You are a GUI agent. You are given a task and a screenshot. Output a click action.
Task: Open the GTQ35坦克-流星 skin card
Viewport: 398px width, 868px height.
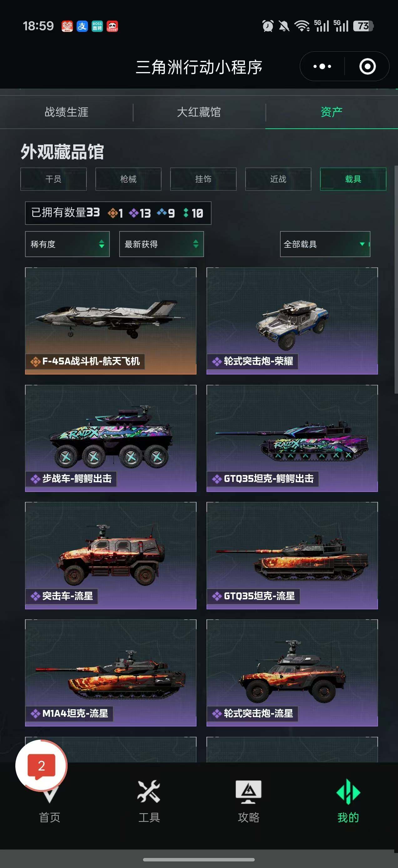click(292, 555)
